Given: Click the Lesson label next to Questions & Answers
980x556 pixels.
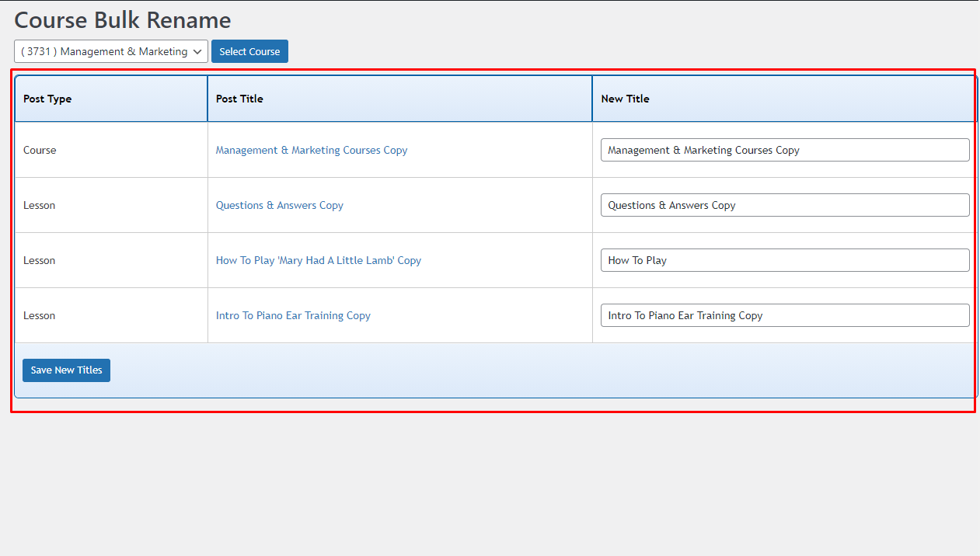Looking at the screenshot, I should 39,205.
